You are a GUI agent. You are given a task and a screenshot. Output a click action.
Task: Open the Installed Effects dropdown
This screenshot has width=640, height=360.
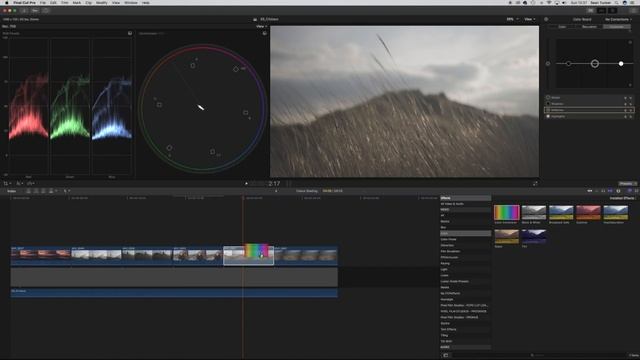point(623,198)
